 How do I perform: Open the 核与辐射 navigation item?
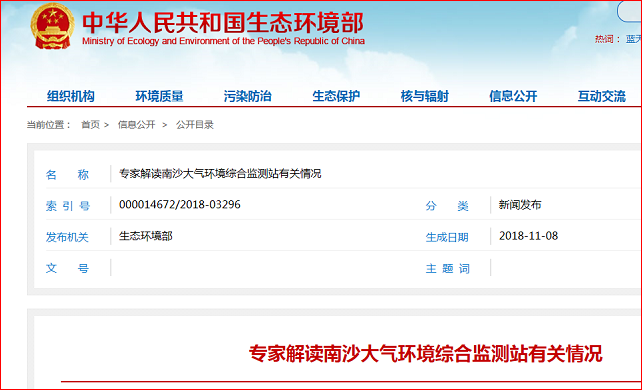(x=425, y=97)
